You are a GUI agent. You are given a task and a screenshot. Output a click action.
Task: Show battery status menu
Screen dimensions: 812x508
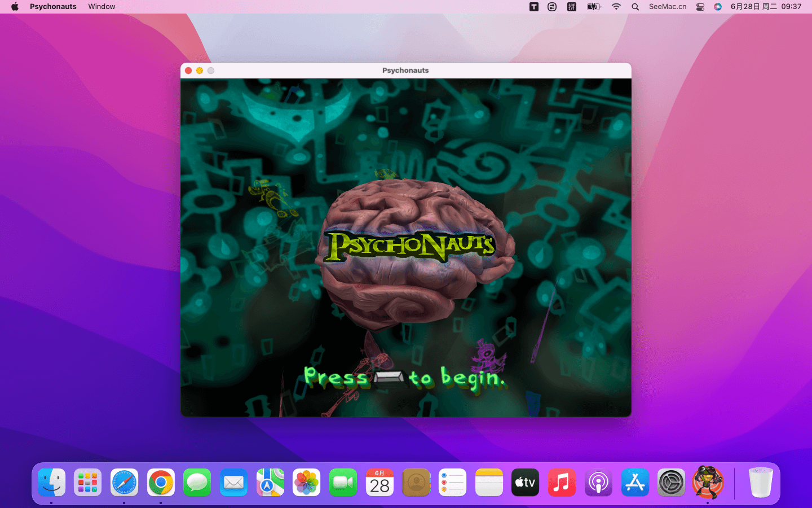coord(594,7)
